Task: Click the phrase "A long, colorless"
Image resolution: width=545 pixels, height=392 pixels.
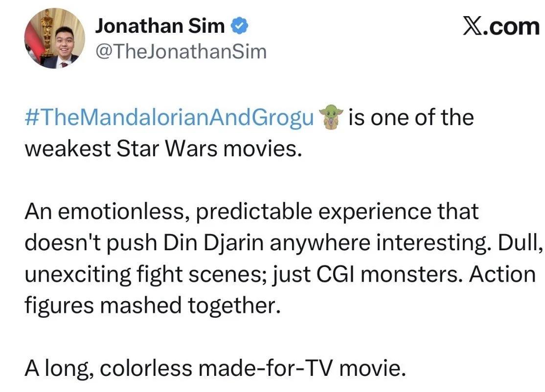Action: pos(109,369)
